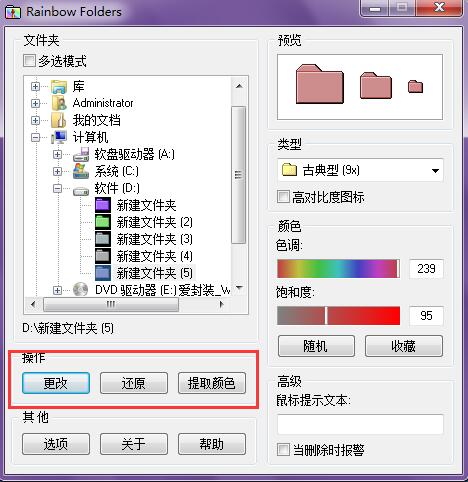Select the Administrator tree label

click(x=103, y=103)
